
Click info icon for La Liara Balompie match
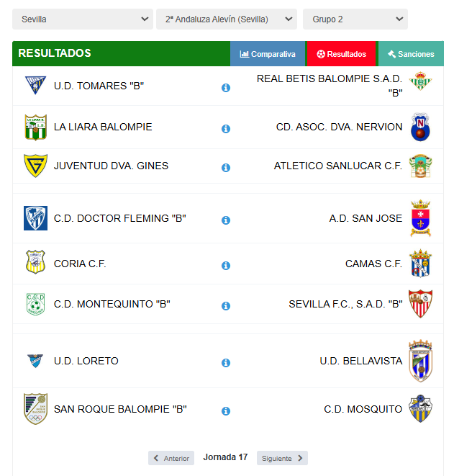(x=226, y=129)
